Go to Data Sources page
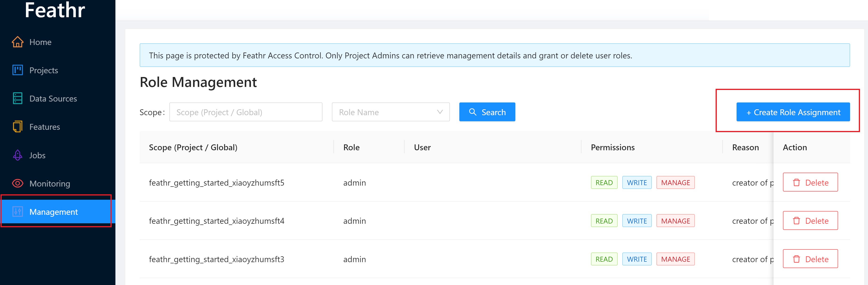The image size is (868, 285). (x=58, y=98)
